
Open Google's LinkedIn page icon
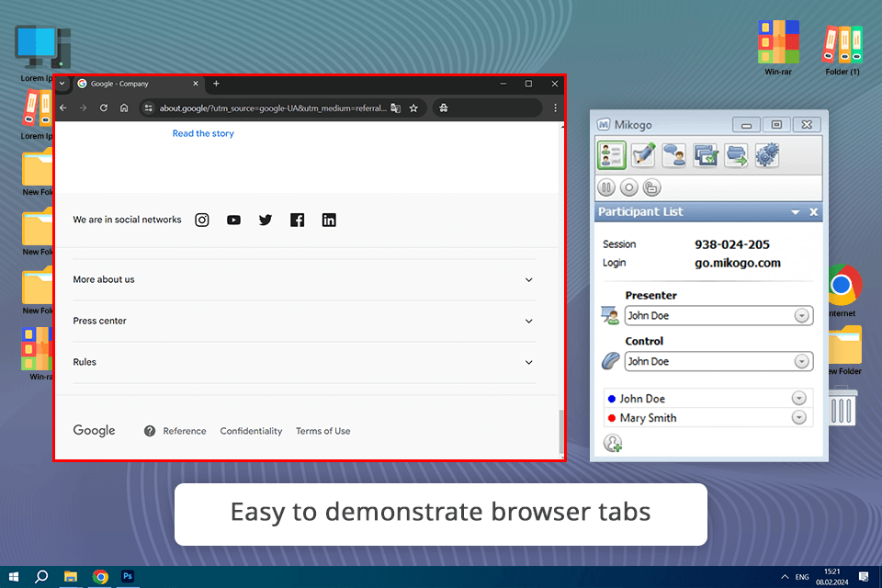point(329,220)
